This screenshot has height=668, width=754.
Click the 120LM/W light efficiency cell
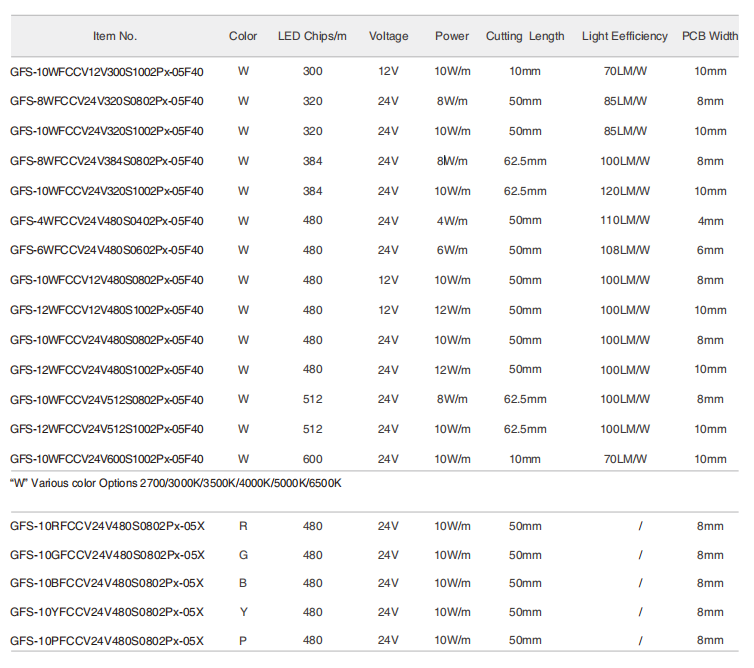(x=625, y=191)
